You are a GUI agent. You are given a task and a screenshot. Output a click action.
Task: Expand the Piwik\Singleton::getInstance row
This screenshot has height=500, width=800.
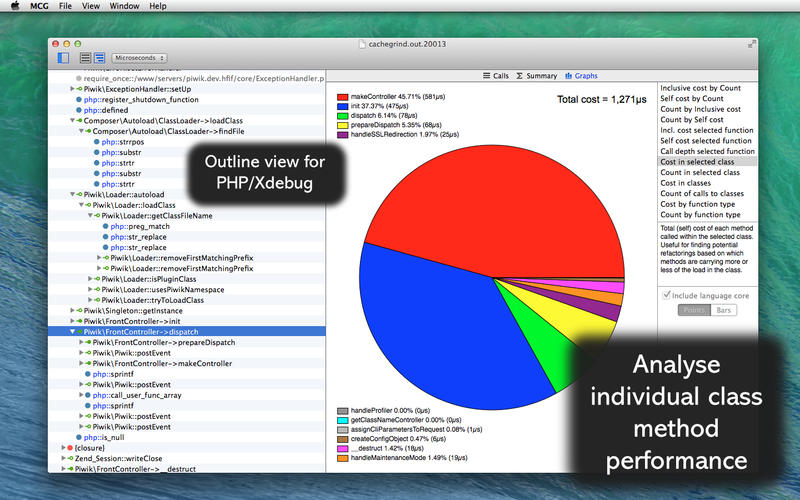[x=72, y=310]
